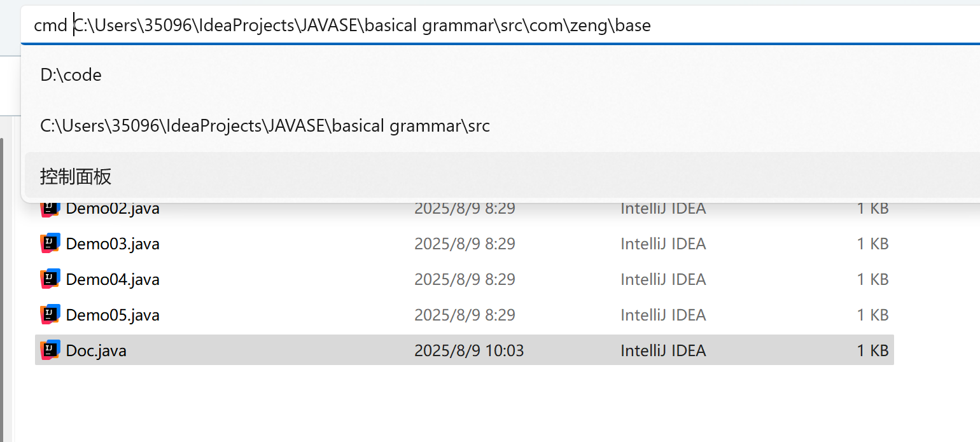
Task: Select the Demo05.java file
Action: click(113, 315)
